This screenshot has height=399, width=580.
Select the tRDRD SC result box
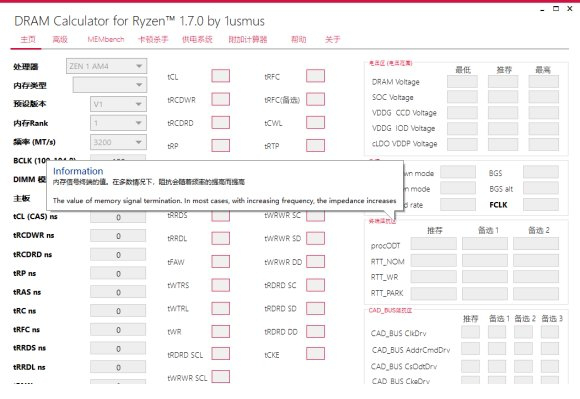[316, 285]
